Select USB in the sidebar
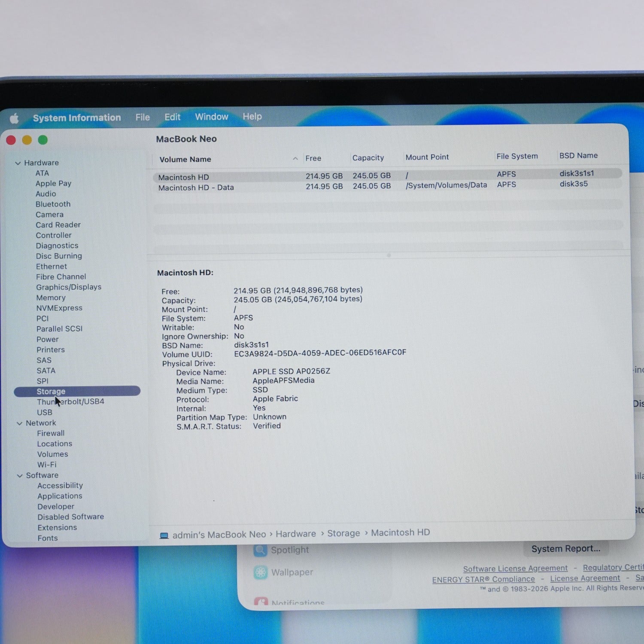The image size is (644, 644). [x=45, y=413]
